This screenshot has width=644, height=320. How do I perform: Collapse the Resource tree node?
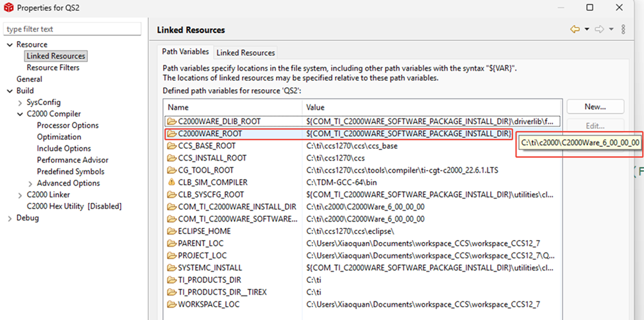coord(10,44)
